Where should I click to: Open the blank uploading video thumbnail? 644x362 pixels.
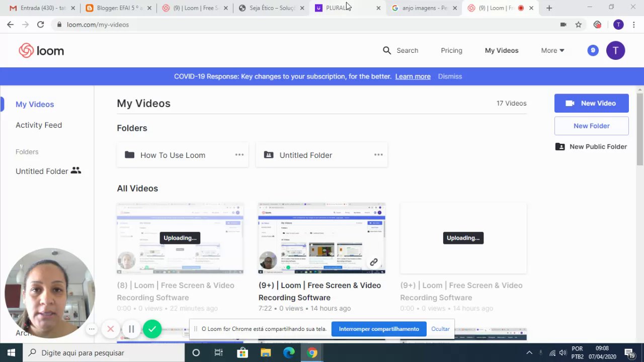pos(463,238)
